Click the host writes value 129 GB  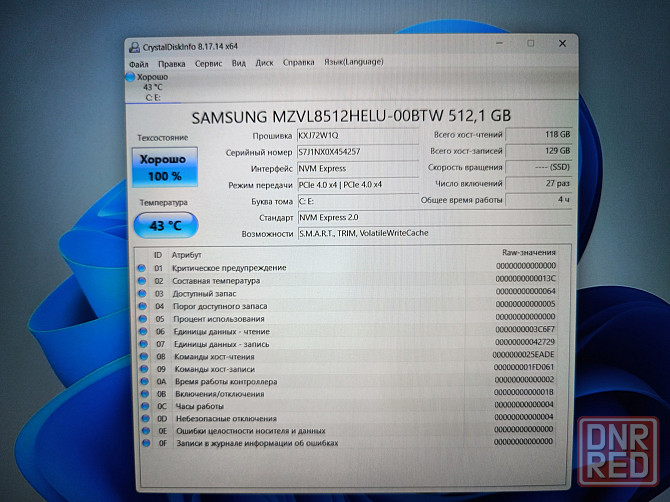click(x=538, y=150)
